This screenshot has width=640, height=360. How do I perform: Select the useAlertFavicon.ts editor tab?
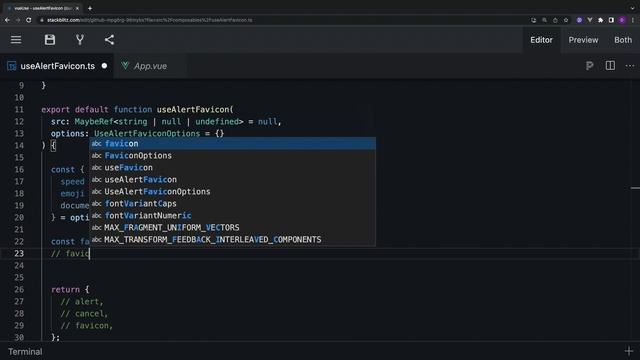(57, 66)
